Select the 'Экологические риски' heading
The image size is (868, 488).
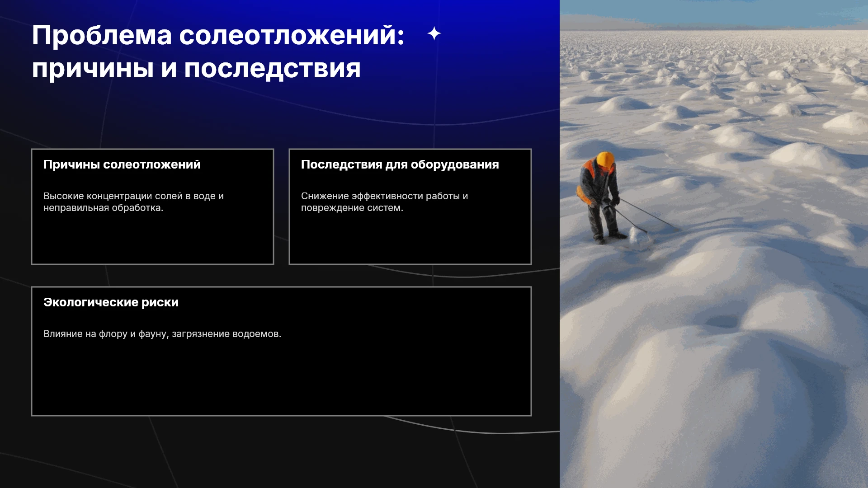coord(111,302)
